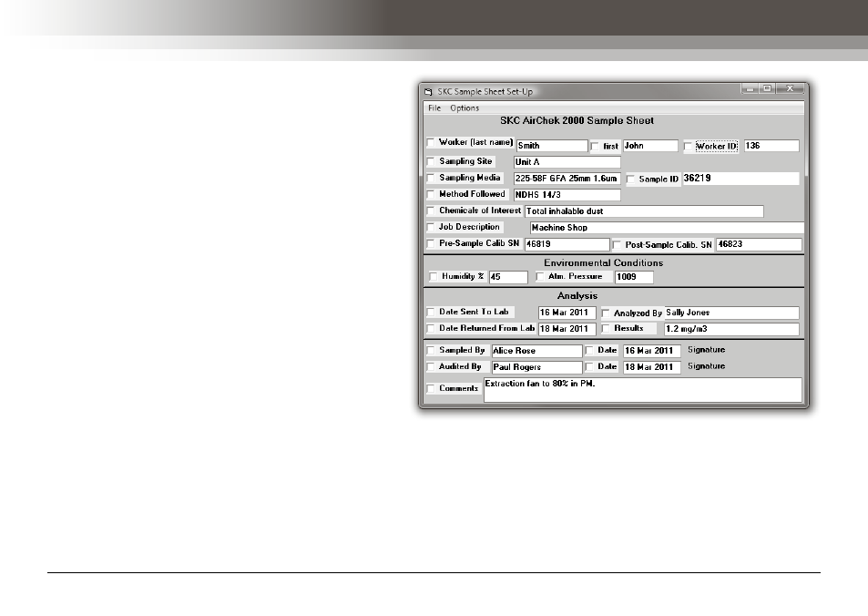
Task: Toggle the Worker ID checkbox
Action: point(688,147)
